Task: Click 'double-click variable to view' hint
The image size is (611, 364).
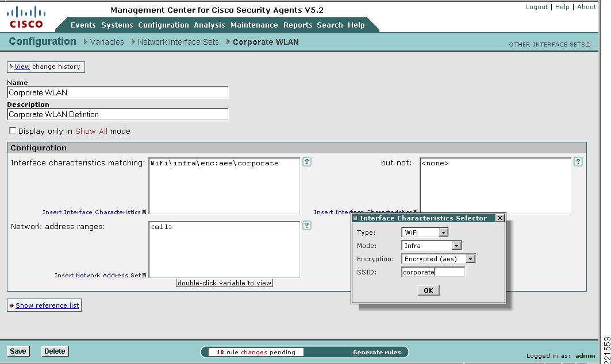Action: point(224,283)
